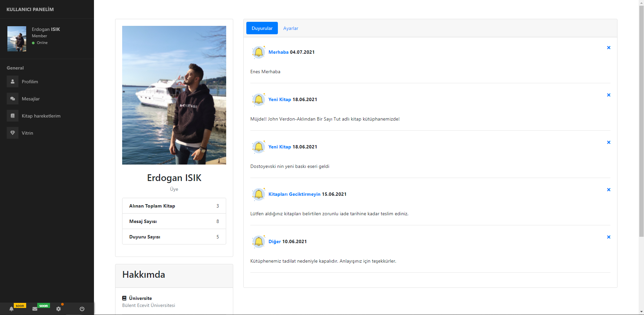
Task: Open the Merhaba announcement link
Action: point(278,52)
